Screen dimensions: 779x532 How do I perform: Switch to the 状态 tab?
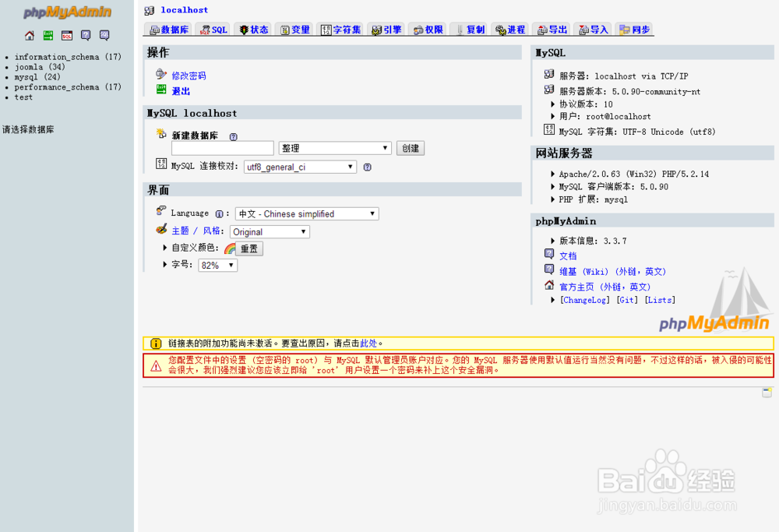point(254,30)
